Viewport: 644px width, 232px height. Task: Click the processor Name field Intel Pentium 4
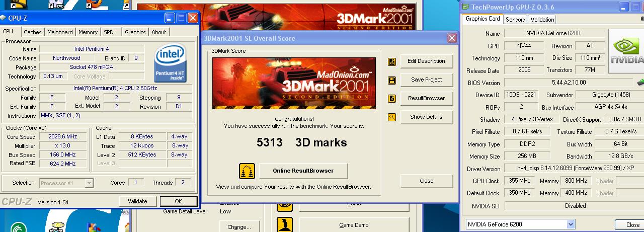pos(92,49)
